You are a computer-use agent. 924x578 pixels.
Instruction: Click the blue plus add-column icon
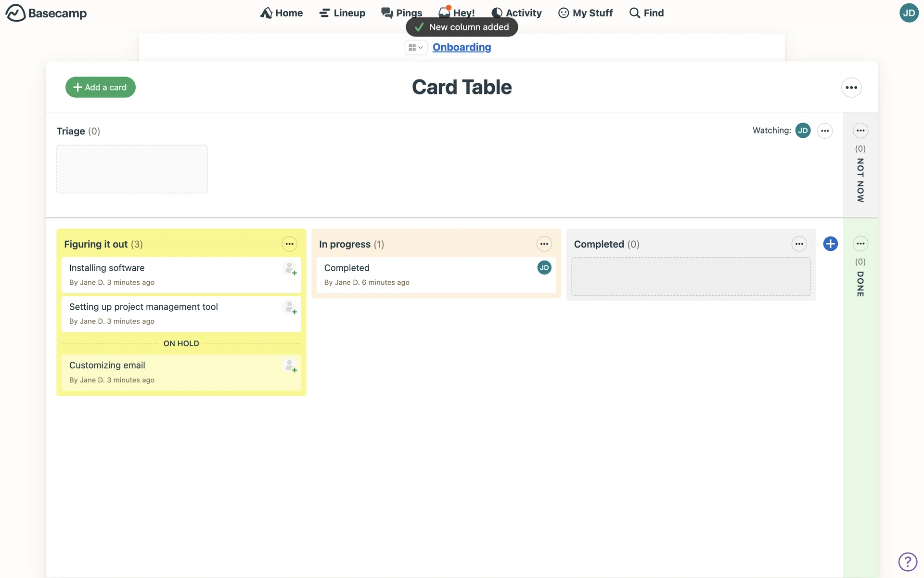830,244
